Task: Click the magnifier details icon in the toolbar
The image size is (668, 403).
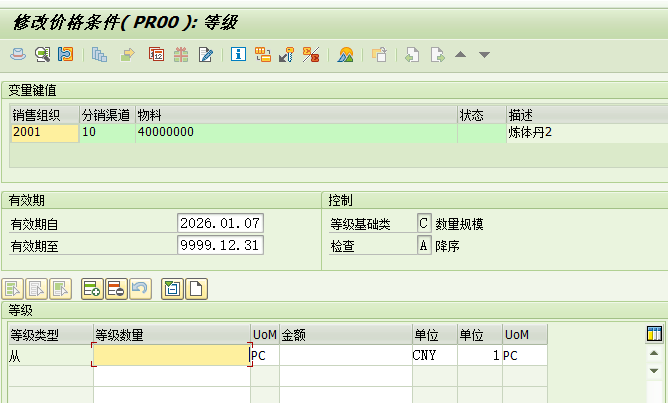Action: click(42, 54)
